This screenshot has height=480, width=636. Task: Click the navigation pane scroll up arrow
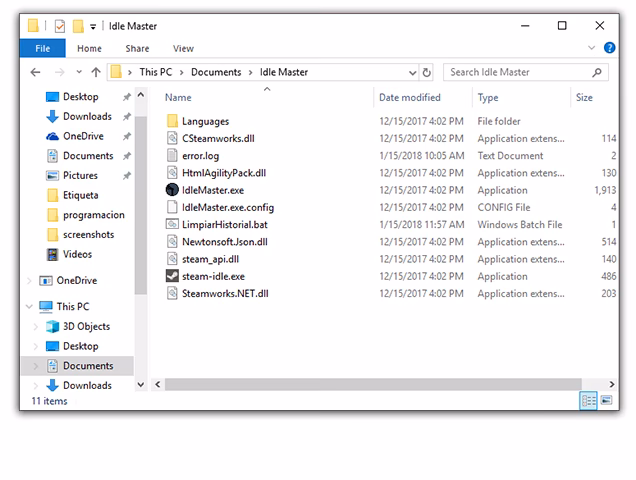tap(141, 95)
